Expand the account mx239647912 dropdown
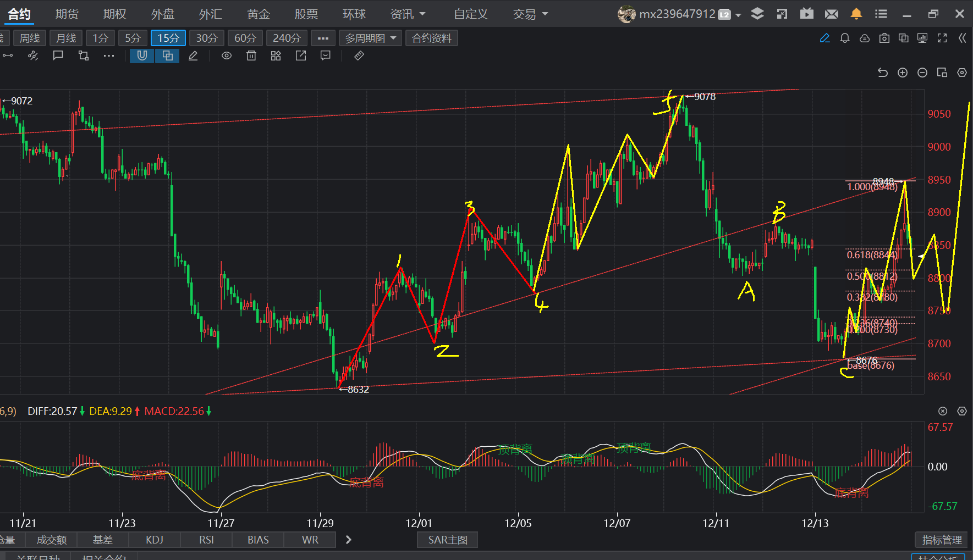The image size is (973, 560). (738, 15)
